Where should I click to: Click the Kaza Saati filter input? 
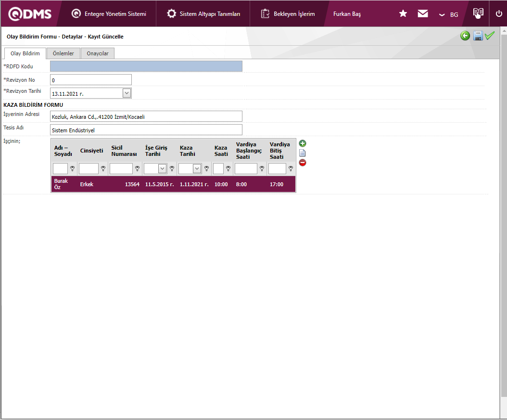(x=218, y=168)
